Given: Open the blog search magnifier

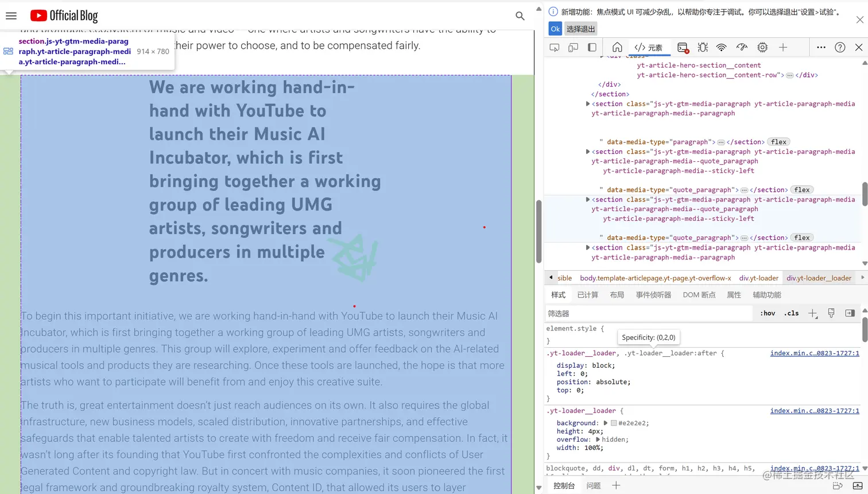Looking at the screenshot, I should (x=520, y=16).
